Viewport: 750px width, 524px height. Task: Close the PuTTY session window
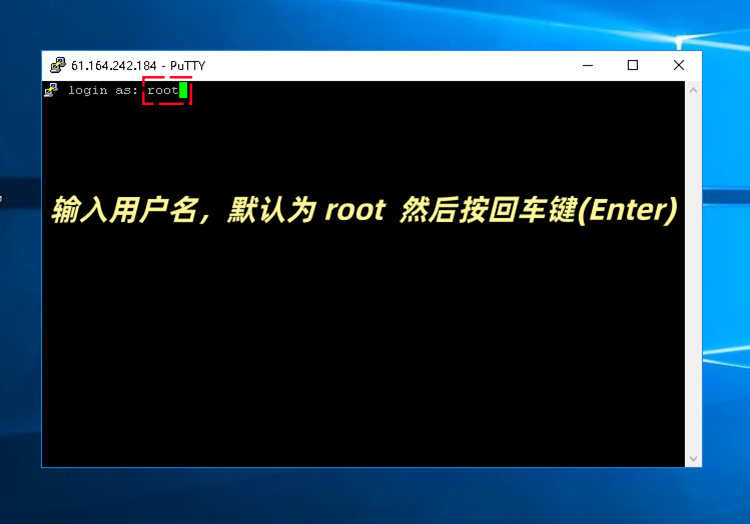click(x=679, y=66)
